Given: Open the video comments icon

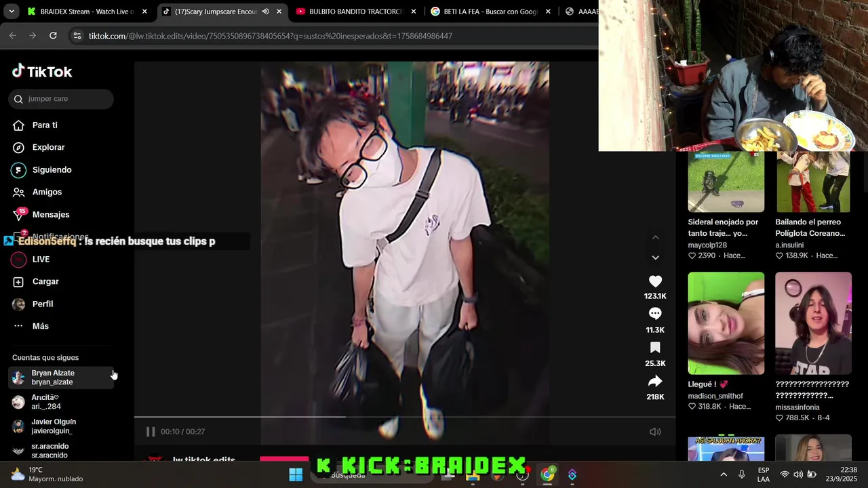Looking at the screenshot, I should coord(655,314).
